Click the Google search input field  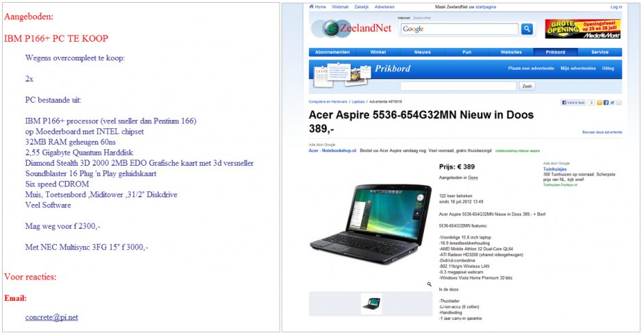460,29
